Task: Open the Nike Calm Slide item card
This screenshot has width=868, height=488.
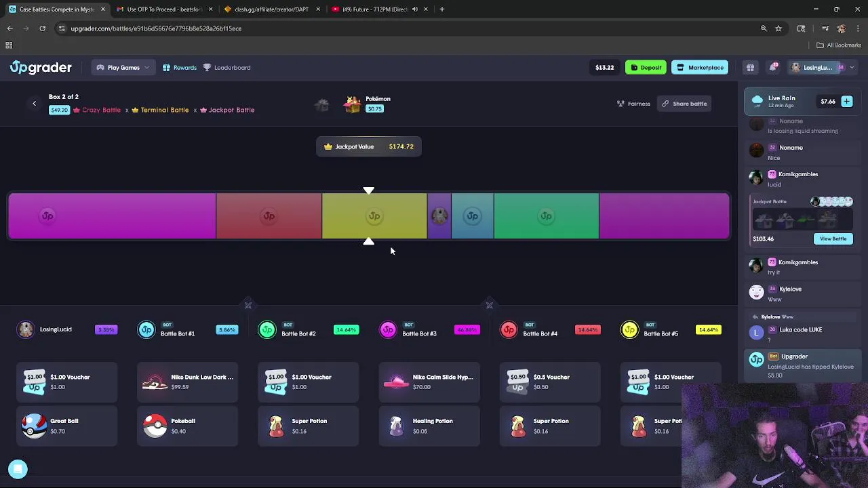Action: click(x=429, y=382)
